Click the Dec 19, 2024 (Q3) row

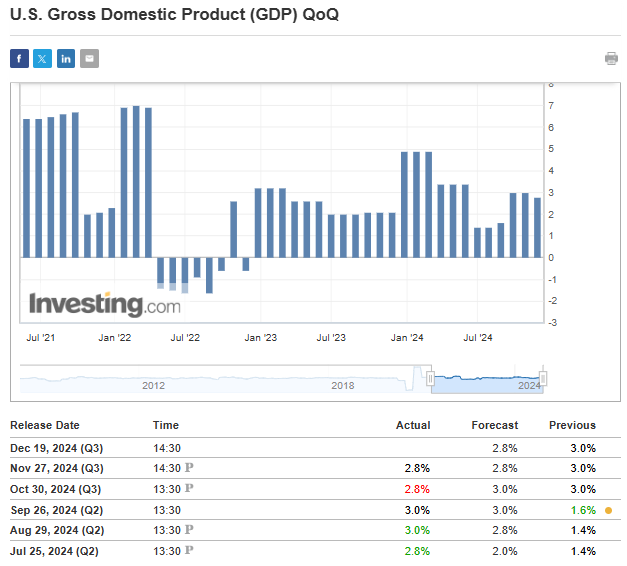tap(315, 448)
